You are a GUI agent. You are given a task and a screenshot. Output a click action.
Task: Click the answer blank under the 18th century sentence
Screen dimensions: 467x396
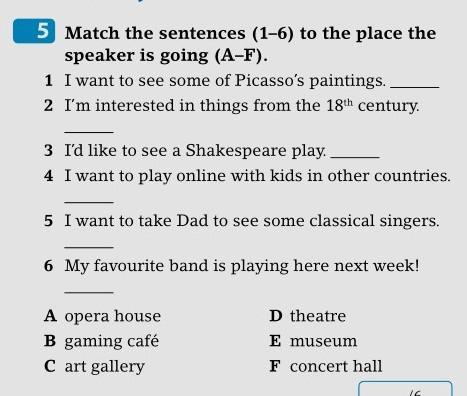[89, 132]
